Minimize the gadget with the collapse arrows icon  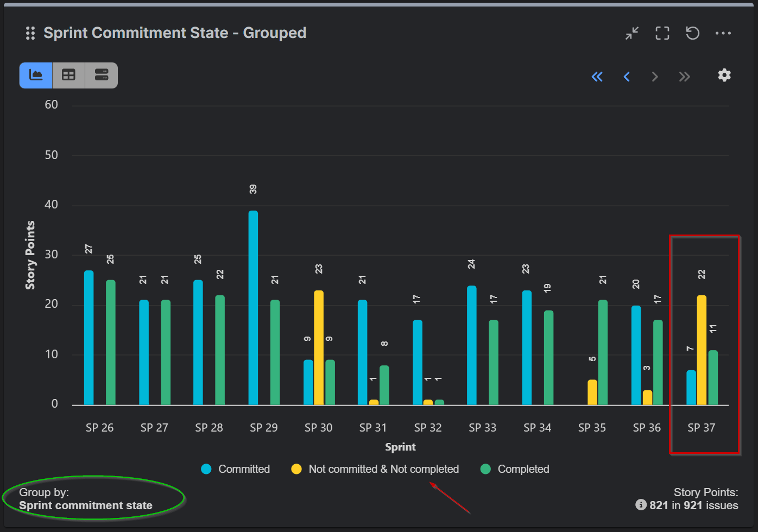pos(631,33)
